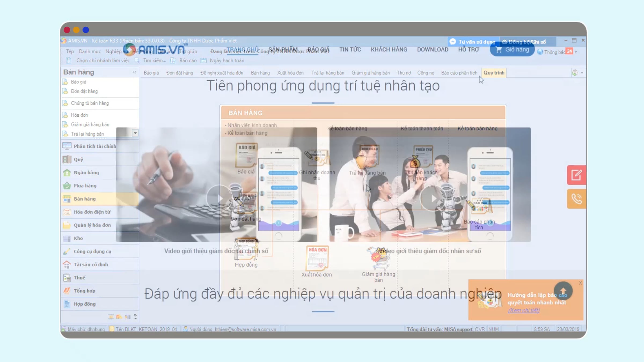Image resolution: width=644 pixels, height=362 pixels.
Task: Click the red edit note side button
Action: [576, 175]
